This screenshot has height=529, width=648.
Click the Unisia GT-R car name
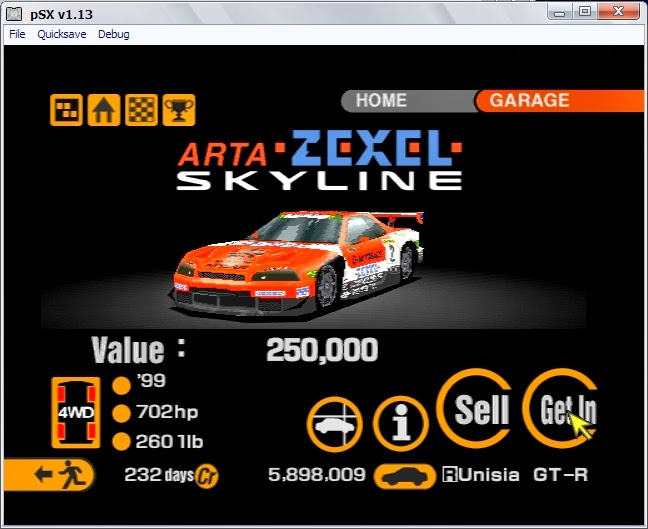pyautogui.click(x=522, y=475)
